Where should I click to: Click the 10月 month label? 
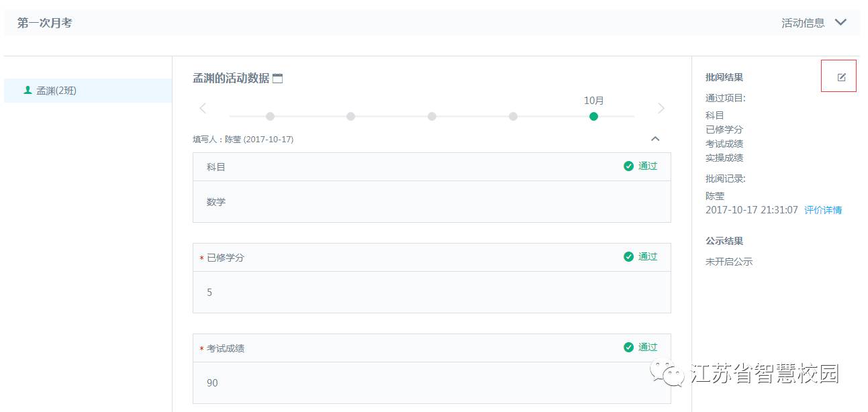click(593, 101)
